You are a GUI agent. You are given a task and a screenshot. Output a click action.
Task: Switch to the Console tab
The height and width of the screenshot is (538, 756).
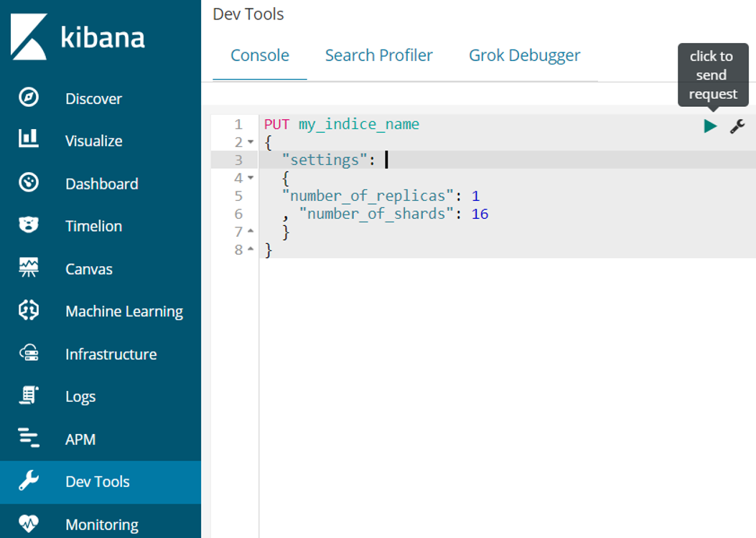(x=260, y=55)
